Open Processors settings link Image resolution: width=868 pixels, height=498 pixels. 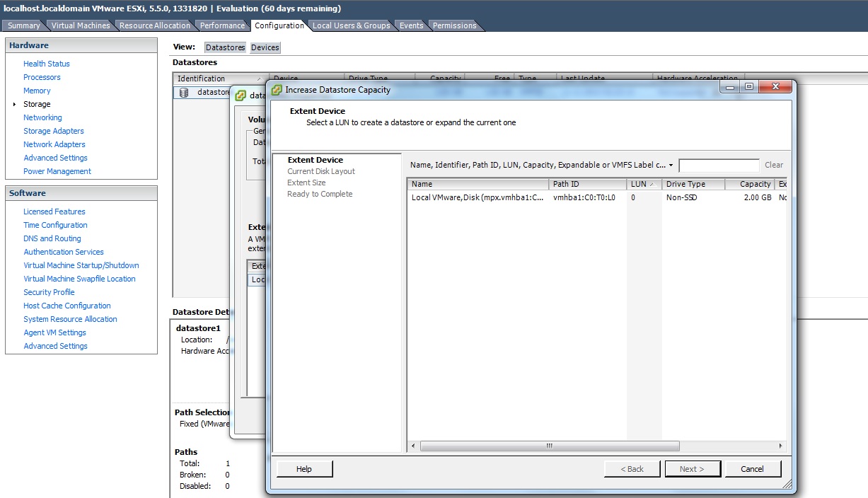click(42, 77)
